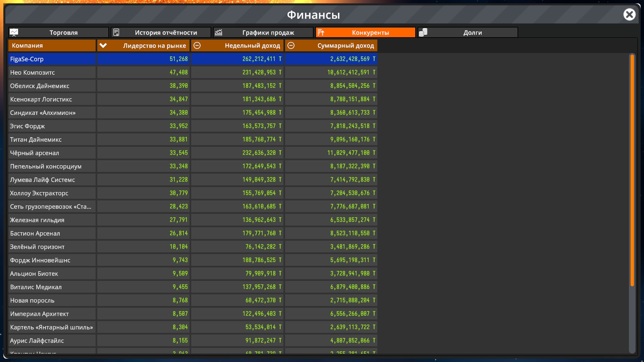Open the Торговля tab
644x362 pixels.
click(63, 33)
